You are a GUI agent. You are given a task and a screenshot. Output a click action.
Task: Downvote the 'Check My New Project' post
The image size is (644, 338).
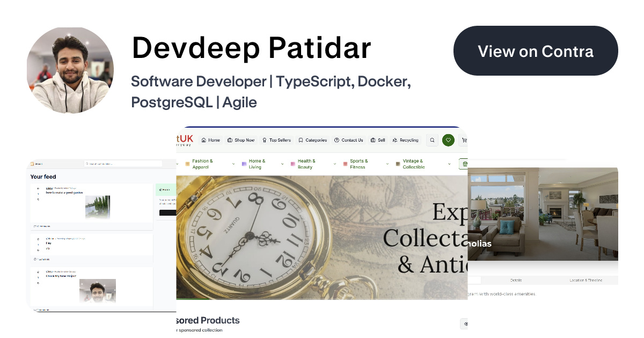pos(38,283)
